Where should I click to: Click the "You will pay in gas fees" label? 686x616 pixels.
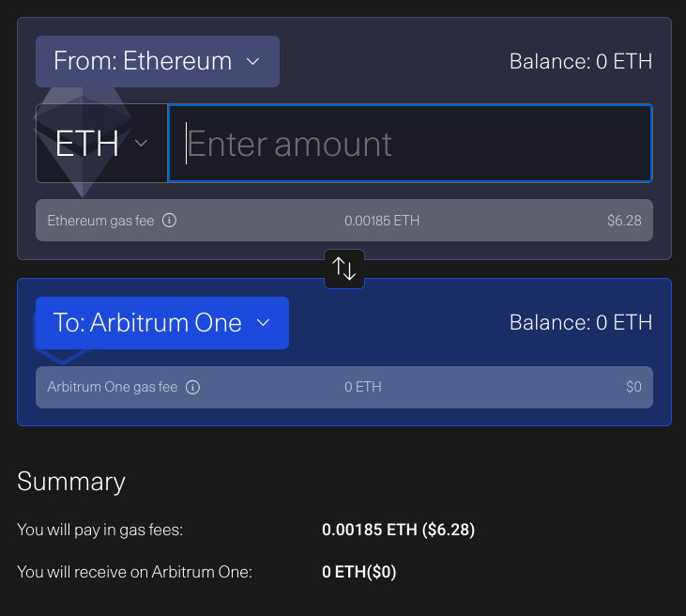(x=99, y=531)
